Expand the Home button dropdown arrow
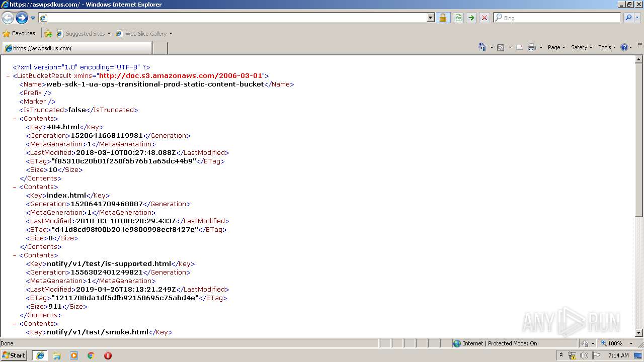 pyautogui.click(x=491, y=47)
